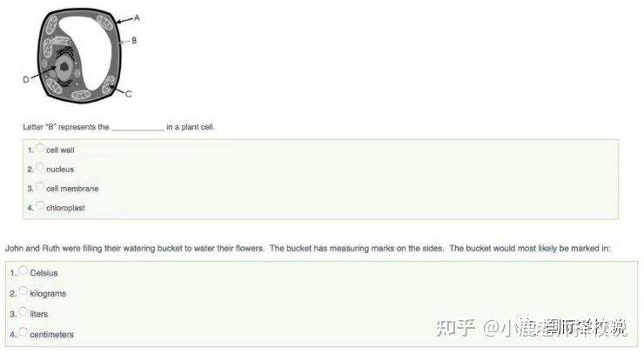Click the "John and Ruth" question text

[307, 249]
